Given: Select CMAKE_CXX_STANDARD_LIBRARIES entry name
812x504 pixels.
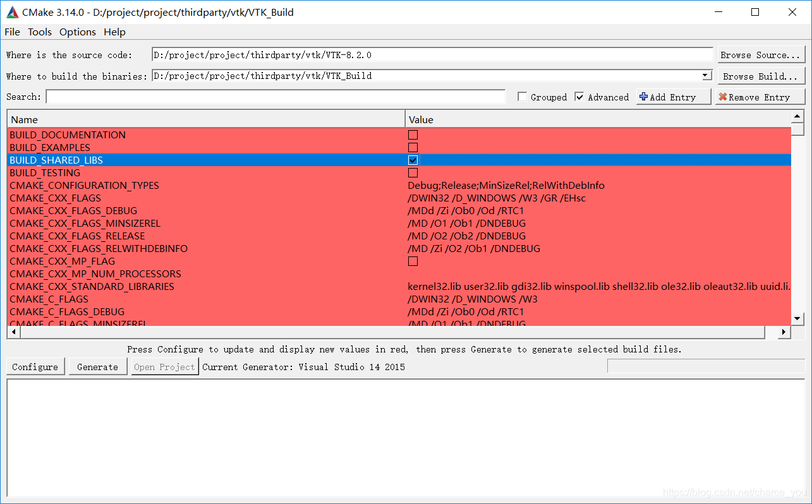Looking at the screenshot, I should pos(92,286).
